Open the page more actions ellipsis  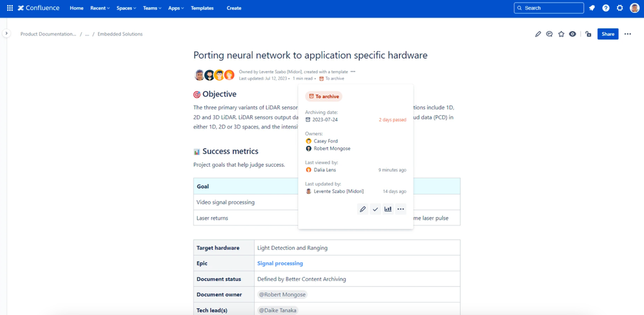(x=628, y=34)
